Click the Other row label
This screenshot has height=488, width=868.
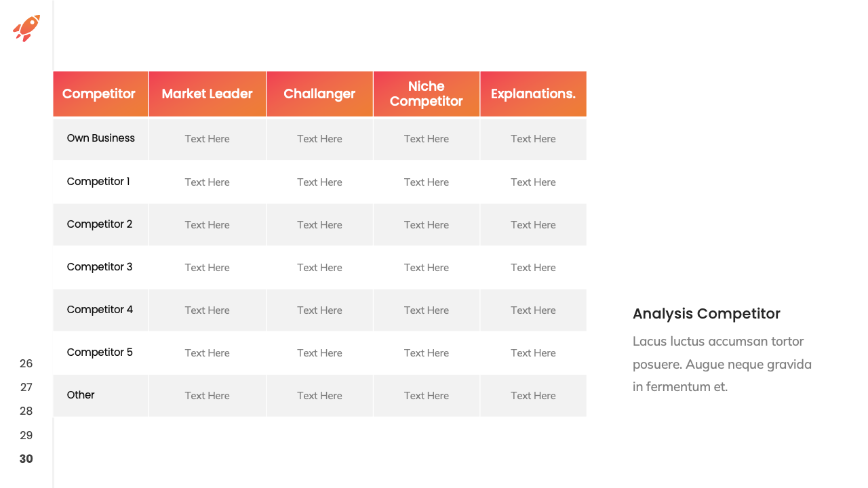pos(81,395)
